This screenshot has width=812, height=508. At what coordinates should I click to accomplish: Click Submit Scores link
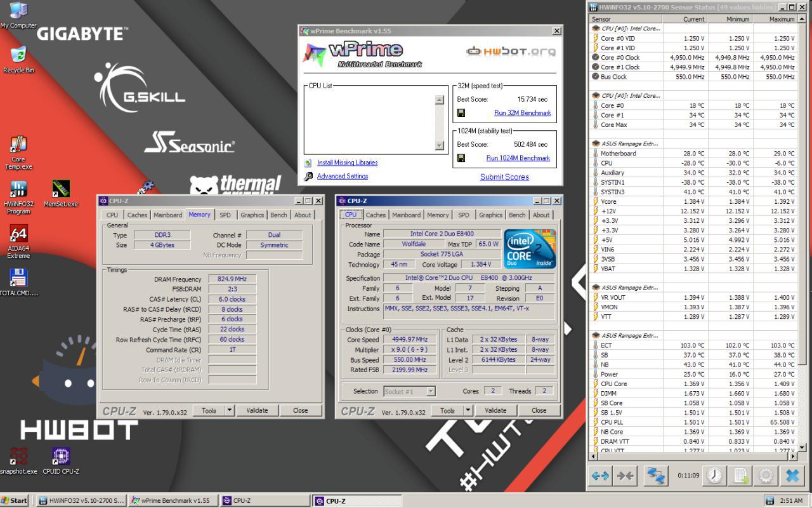coord(504,177)
